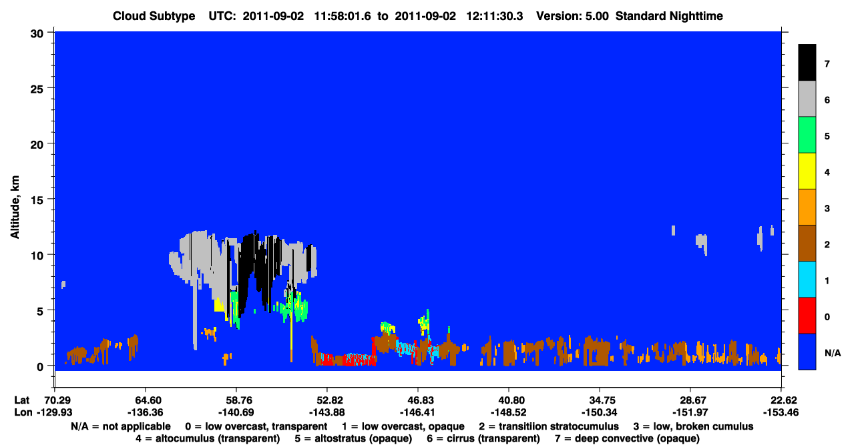The image size is (868, 445).
Task: Click the blue N/A legend swatch
Action: point(807,352)
